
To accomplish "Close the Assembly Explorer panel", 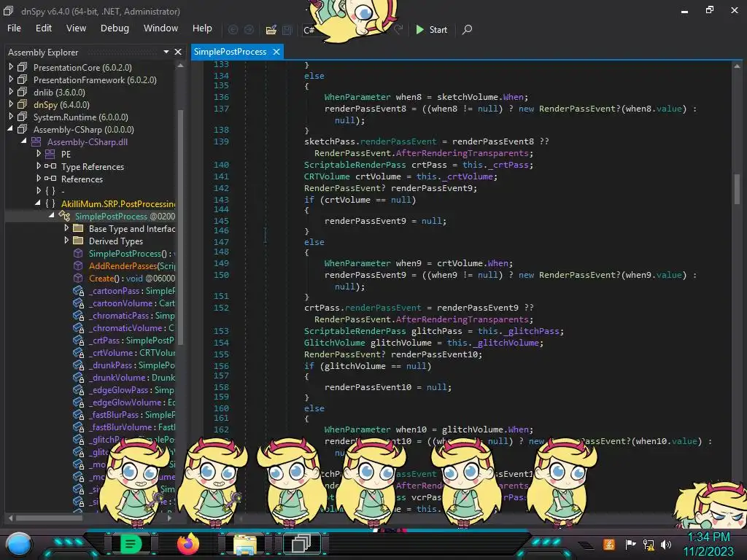I will (x=178, y=52).
